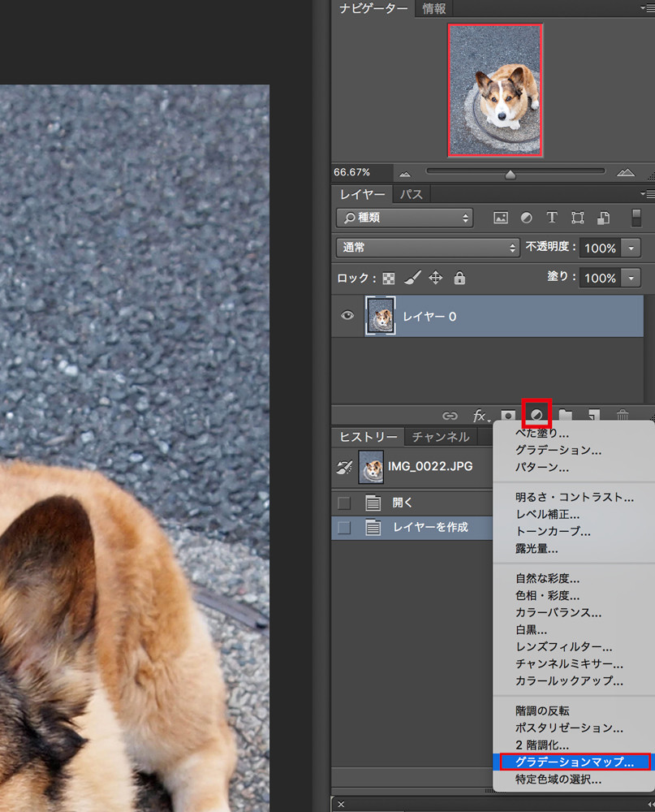The image size is (655, 812).
Task: Set history brush source for IMG_0022.JPG
Action: [344, 467]
